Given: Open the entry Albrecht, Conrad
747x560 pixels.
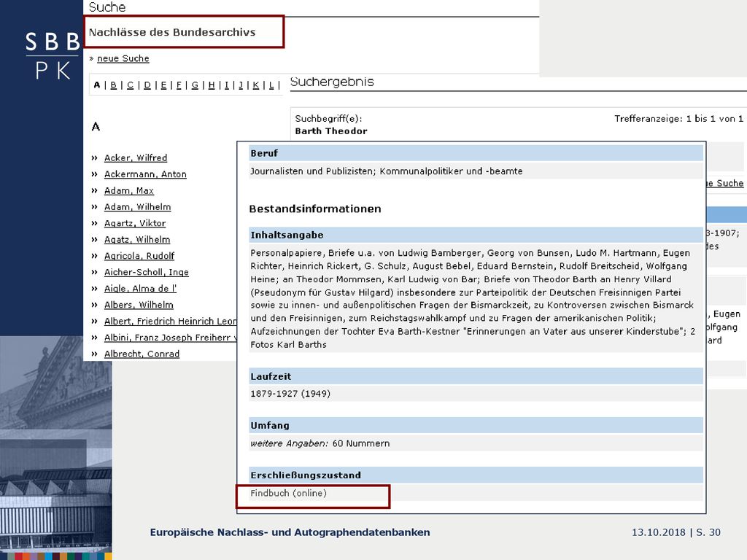Looking at the screenshot, I should tap(142, 354).
